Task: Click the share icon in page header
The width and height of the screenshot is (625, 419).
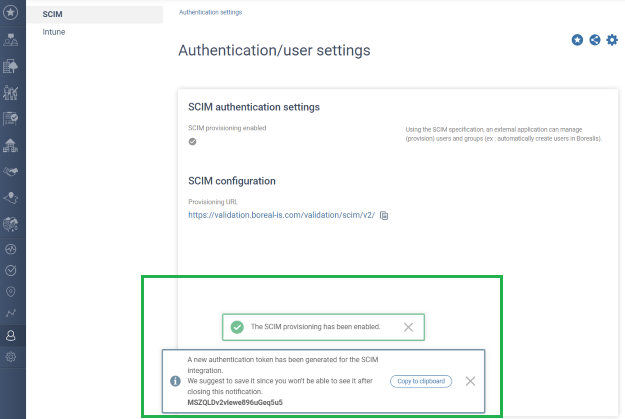Action: 595,40
